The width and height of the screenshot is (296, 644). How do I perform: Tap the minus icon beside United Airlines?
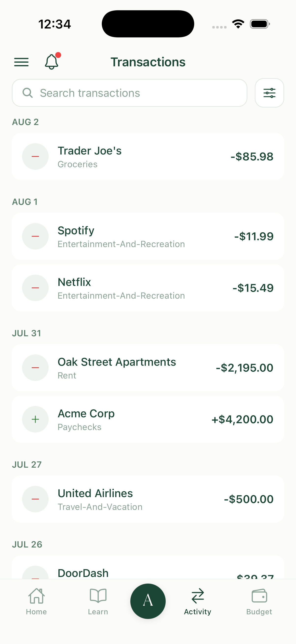[35, 499]
